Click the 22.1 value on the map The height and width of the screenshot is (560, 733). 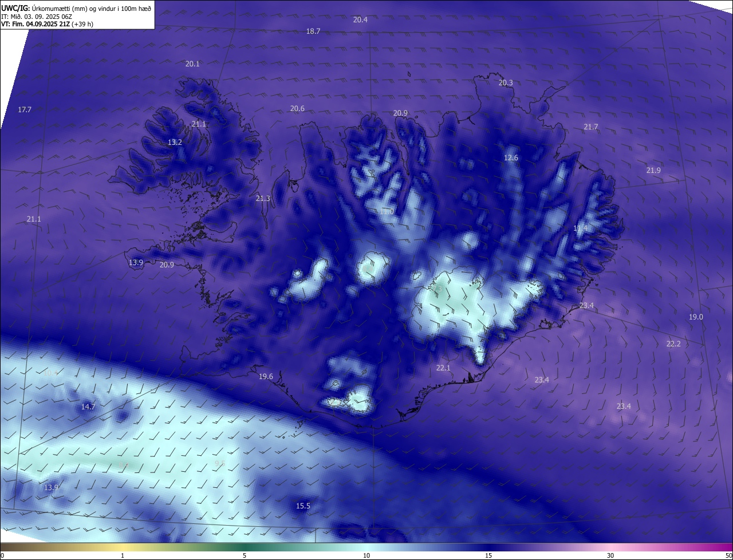[x=443, y=368]
